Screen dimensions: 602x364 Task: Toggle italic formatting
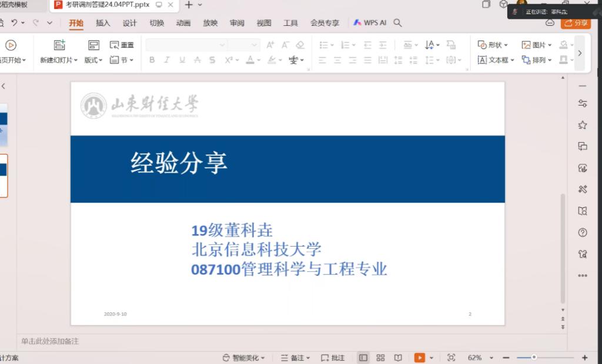click(166, 60)
